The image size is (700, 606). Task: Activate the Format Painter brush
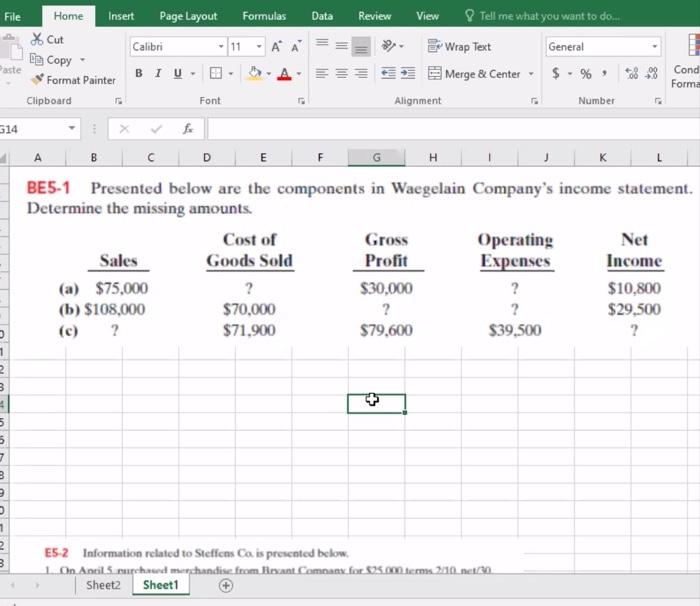[x=37, y=79]
